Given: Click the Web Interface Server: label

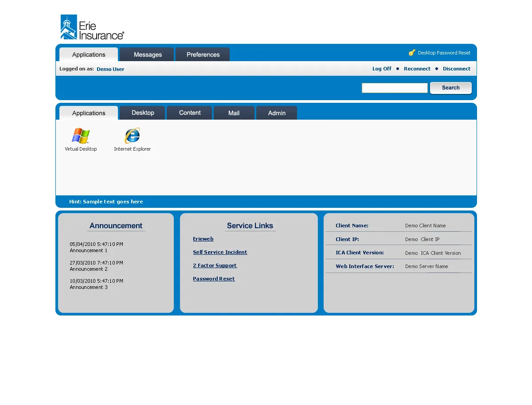Looking at the screenshot, I should [x=365, y=266].
